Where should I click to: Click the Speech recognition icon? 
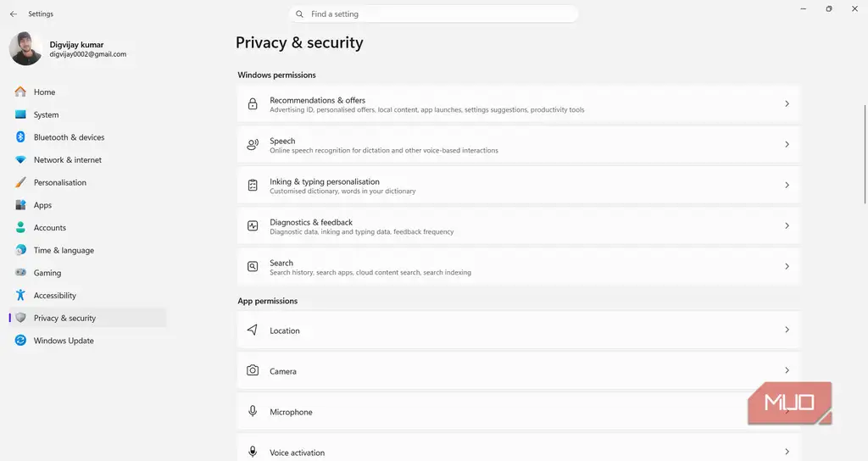click(253, 144)
